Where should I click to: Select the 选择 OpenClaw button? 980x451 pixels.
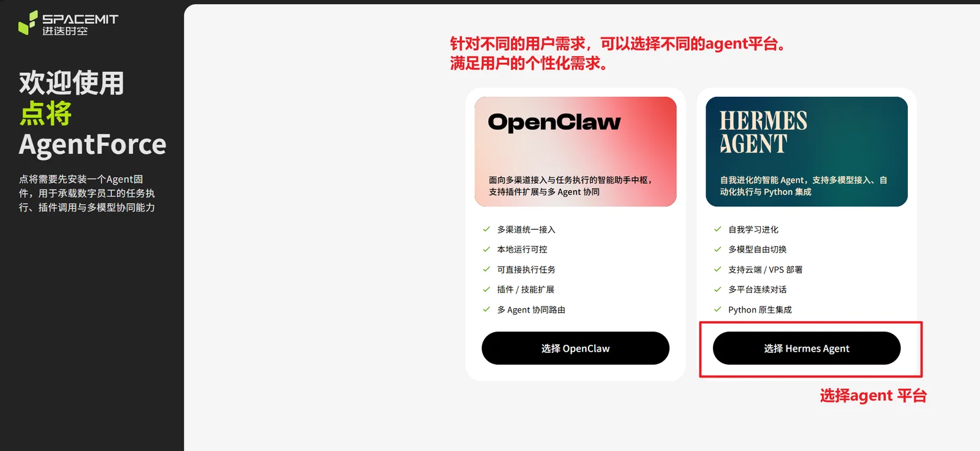(x=575, y=348)
